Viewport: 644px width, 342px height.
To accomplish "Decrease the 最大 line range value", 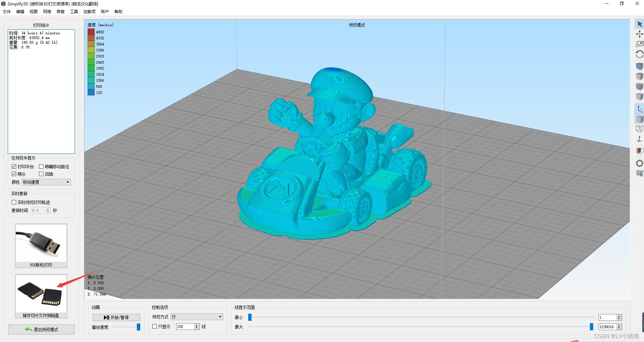I will click(x=619, y=328).
